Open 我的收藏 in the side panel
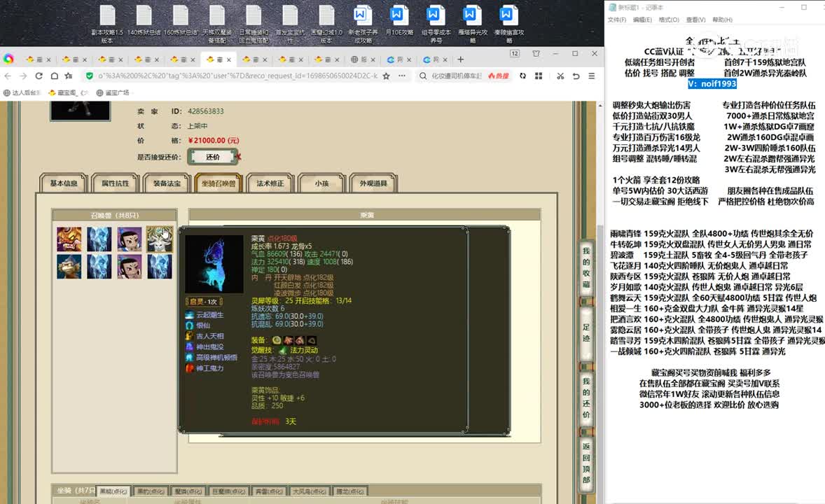Screen dimensions: 825x504 tap(586, 268)
